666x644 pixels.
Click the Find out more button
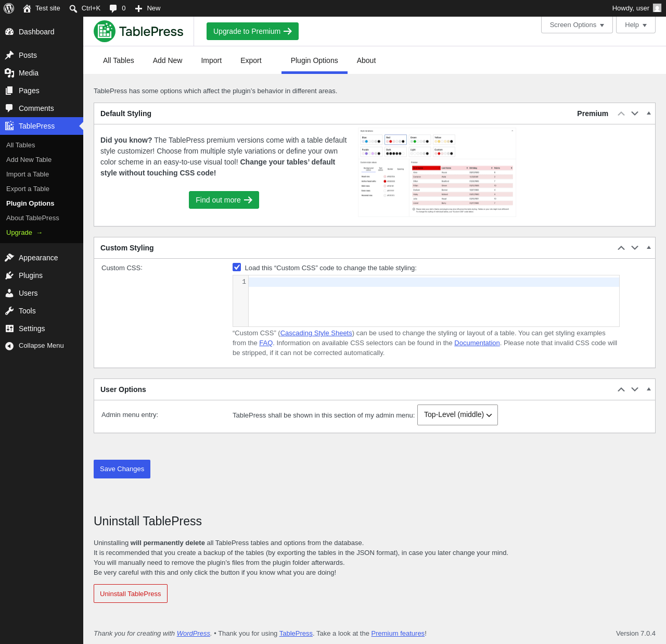pyautogui.click(x=224, y=200)
